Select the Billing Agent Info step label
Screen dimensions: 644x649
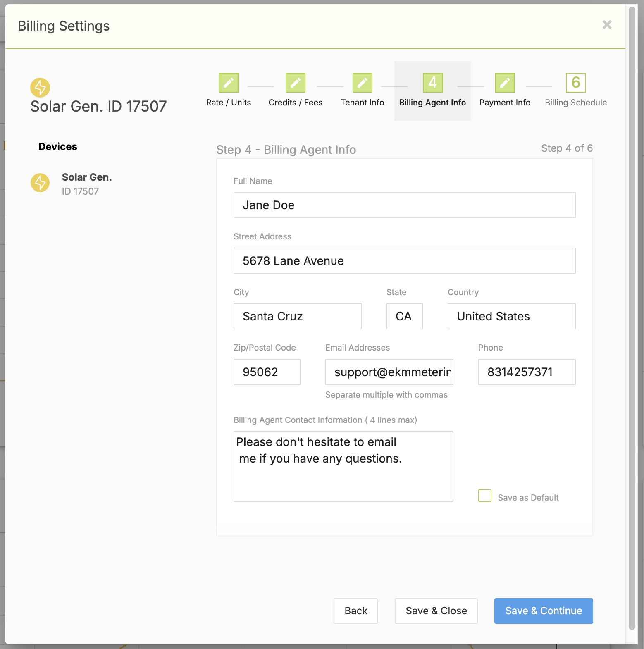pyautogui.click(x=432, y=103)
